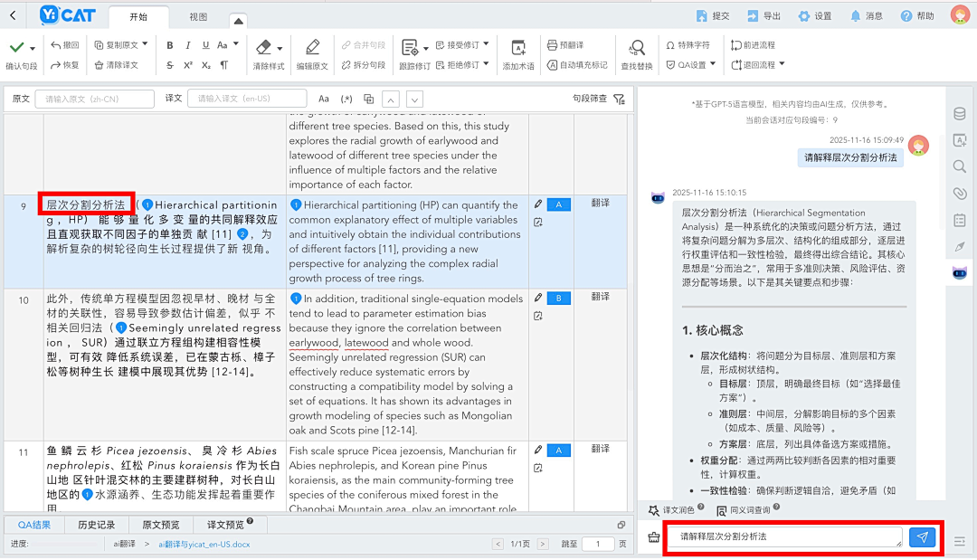
Task: Click the paperclip icon in right sidebar
Action: (960, 193)
